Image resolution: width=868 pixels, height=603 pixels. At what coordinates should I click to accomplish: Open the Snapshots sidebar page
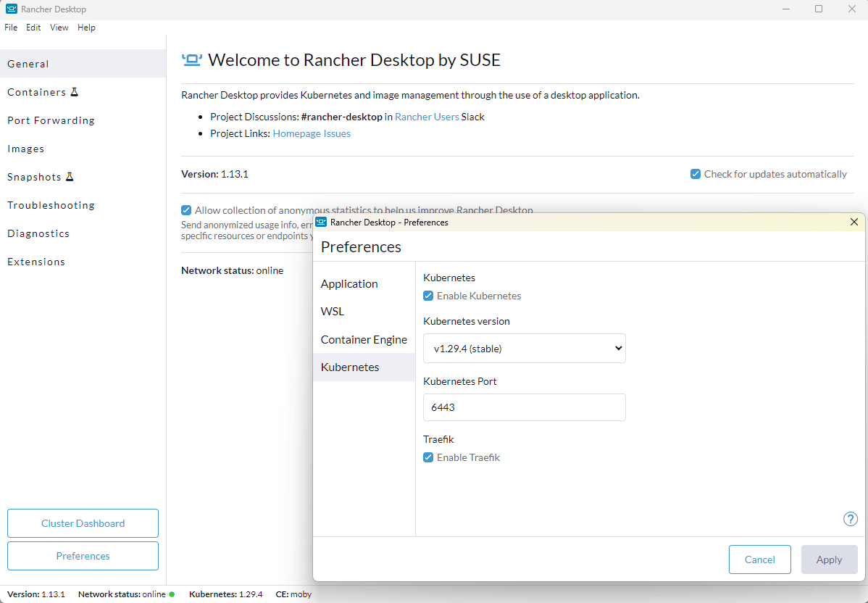point(83,177)
